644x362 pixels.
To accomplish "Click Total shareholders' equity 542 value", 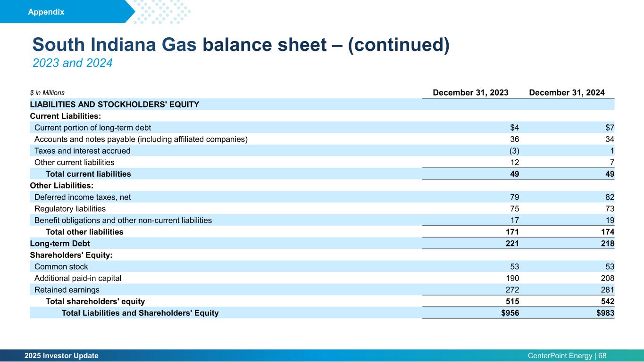I will (x=608, y=301).
